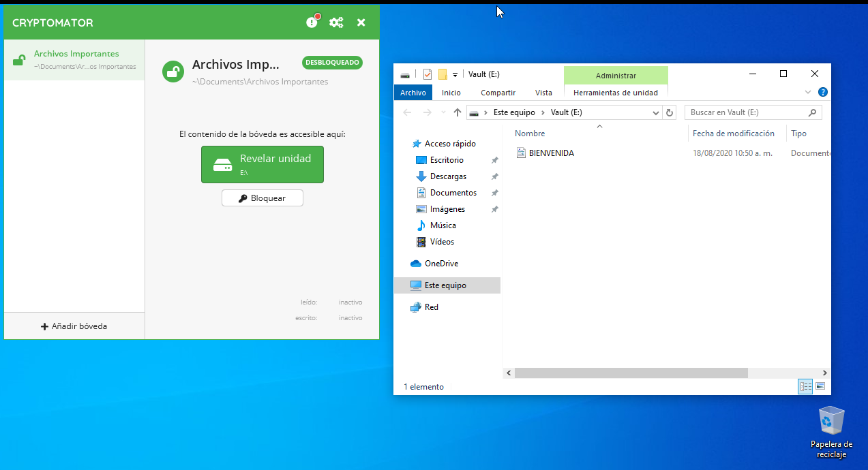Open address bar history dropdown
This screenshot has width=868, height=470.
point(656,112)
